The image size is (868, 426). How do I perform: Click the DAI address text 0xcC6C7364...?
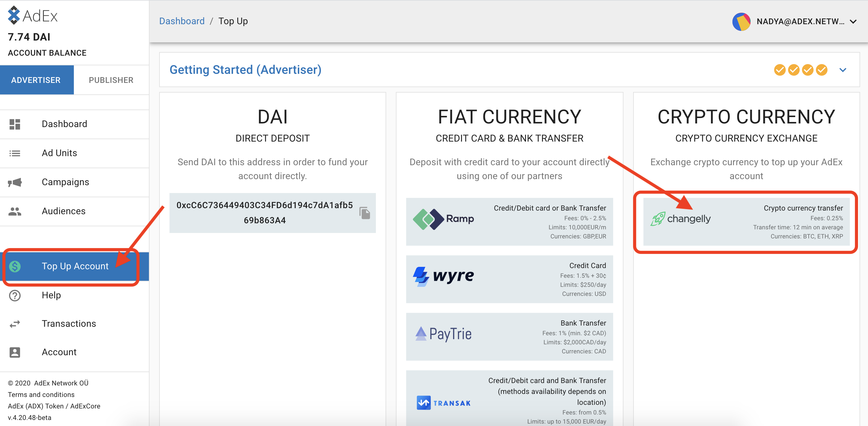[265, 213]
